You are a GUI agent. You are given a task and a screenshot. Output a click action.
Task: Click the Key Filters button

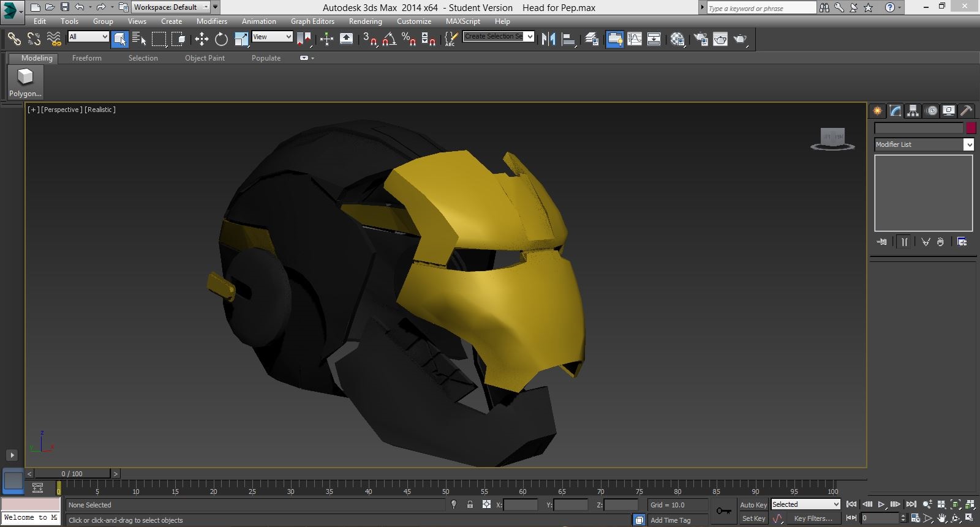[x=813, y=518]
